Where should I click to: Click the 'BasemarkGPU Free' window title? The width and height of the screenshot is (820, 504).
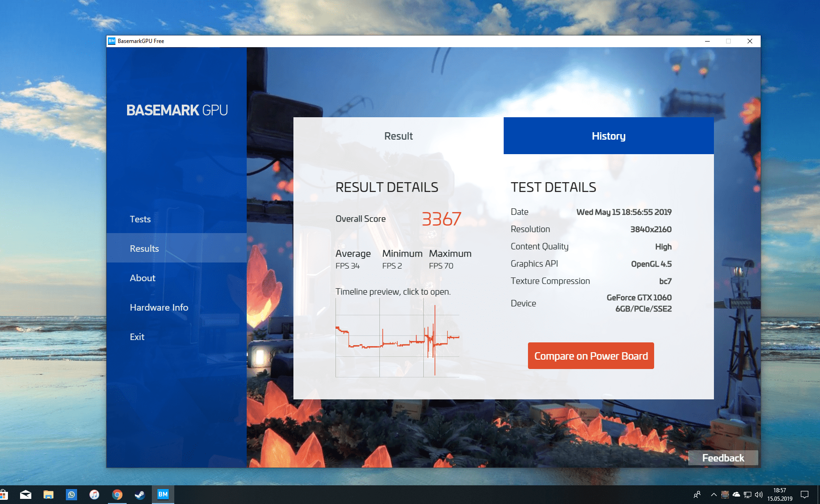pos(141,41)
